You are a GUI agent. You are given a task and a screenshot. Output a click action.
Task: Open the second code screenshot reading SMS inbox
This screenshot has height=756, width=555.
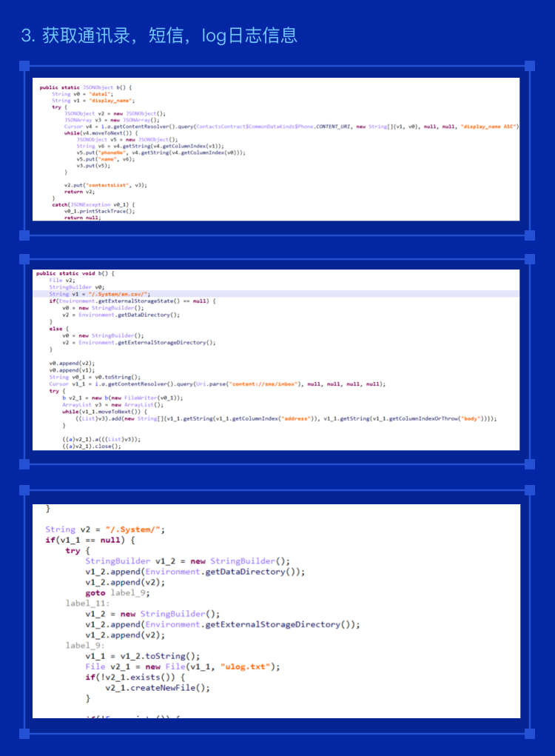click(276, 358)
